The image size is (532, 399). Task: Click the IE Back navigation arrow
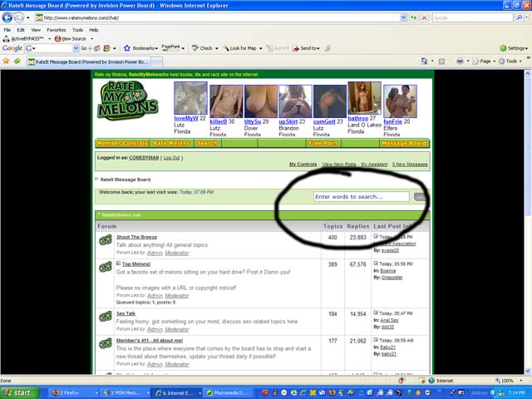9,17
